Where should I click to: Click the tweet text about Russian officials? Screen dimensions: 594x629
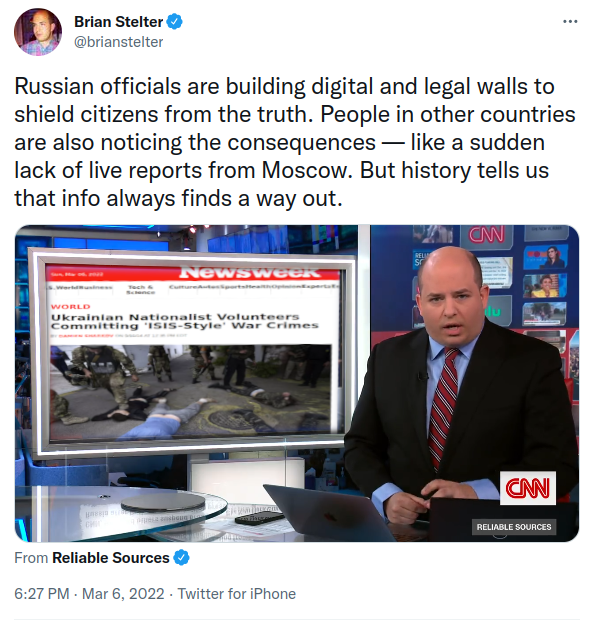tap(295, 142)
